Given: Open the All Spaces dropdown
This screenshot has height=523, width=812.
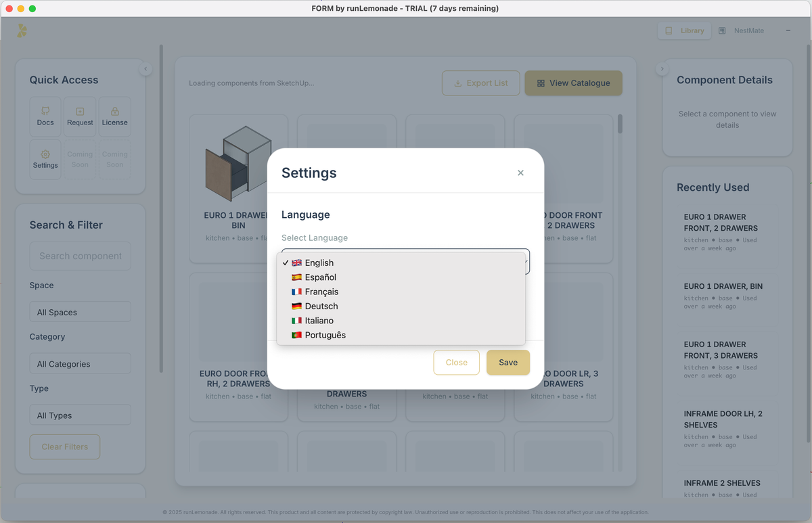Looking at the screenshot, I should 80,311.
